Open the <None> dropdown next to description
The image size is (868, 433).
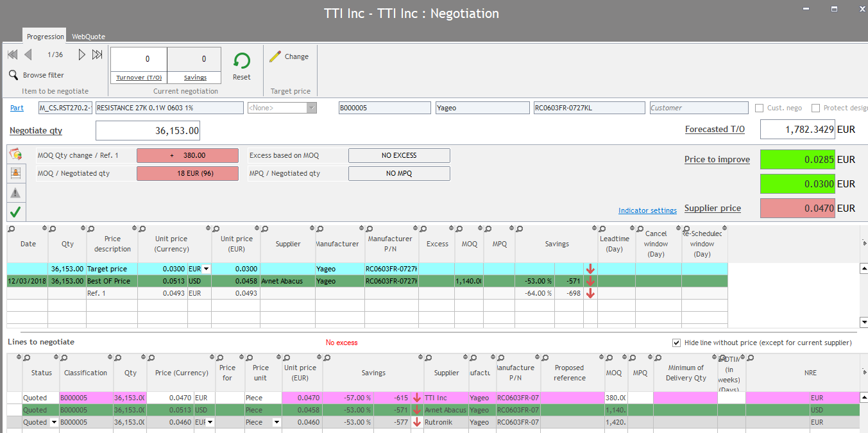pyautogui.click(x=312, y=108)
